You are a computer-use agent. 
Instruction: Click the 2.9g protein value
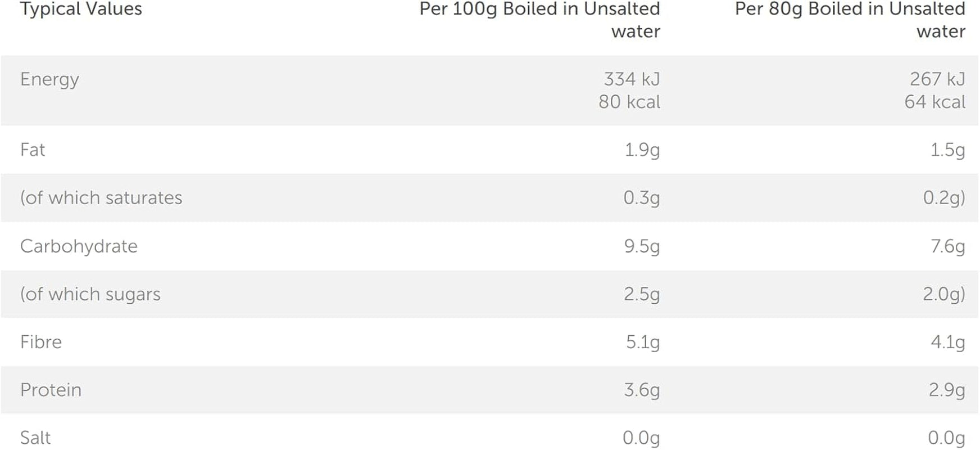click(947, 390)
